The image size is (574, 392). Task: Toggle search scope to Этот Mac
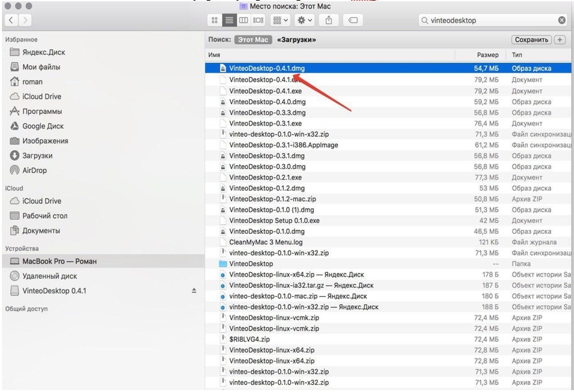(253, 40)
